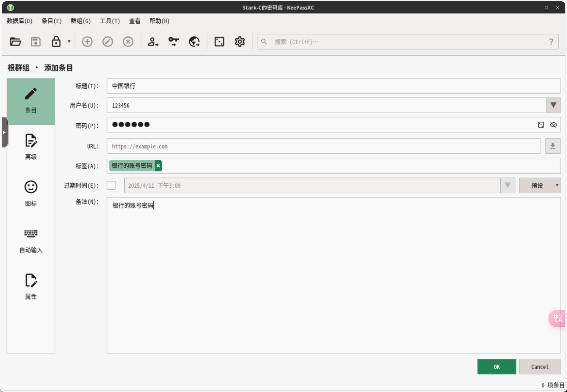Open the 预设 presets dropdown

pos(540,185)
